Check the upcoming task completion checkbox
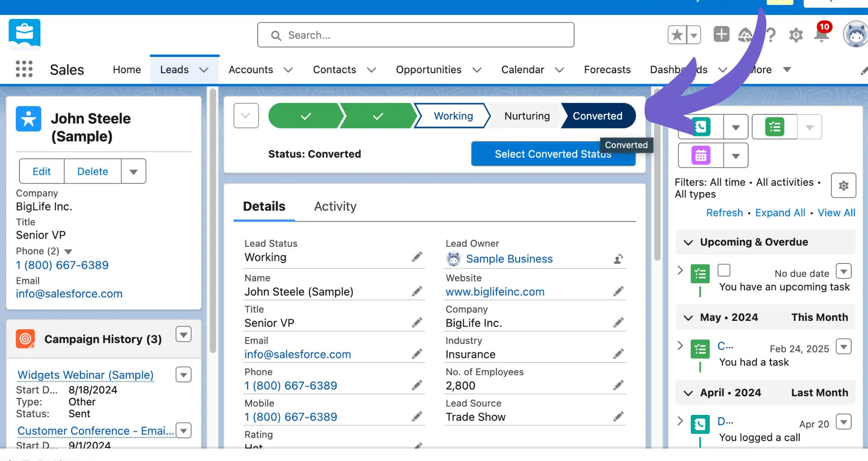This screenshot has height=461, width=868. (x=724, y=270)
